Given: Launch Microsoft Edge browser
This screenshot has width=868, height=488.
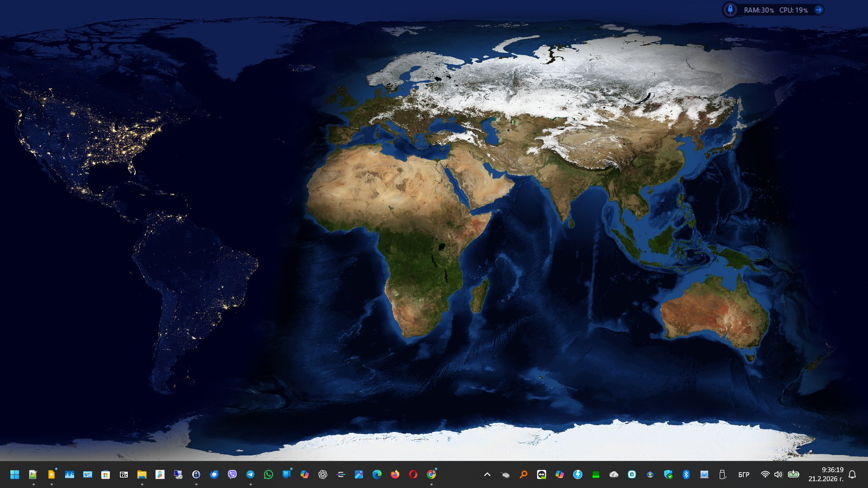Looking at the screenshot, I should click(377, 474).
